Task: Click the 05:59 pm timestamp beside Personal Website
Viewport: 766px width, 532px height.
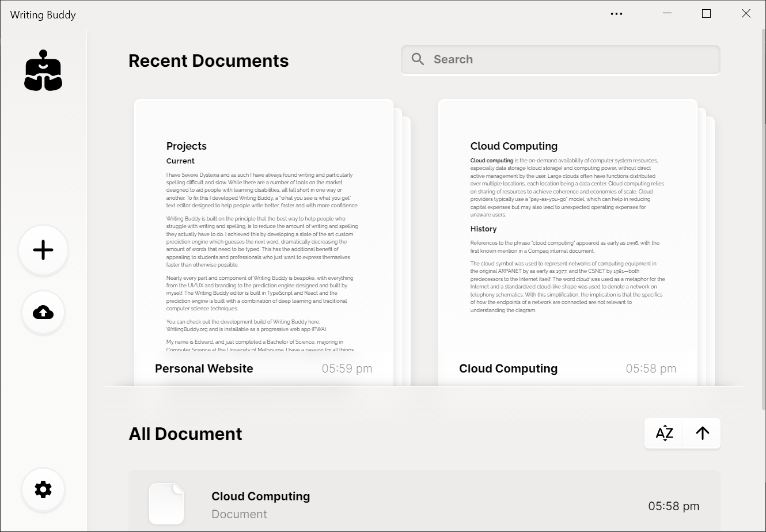Action: point(347,368)
